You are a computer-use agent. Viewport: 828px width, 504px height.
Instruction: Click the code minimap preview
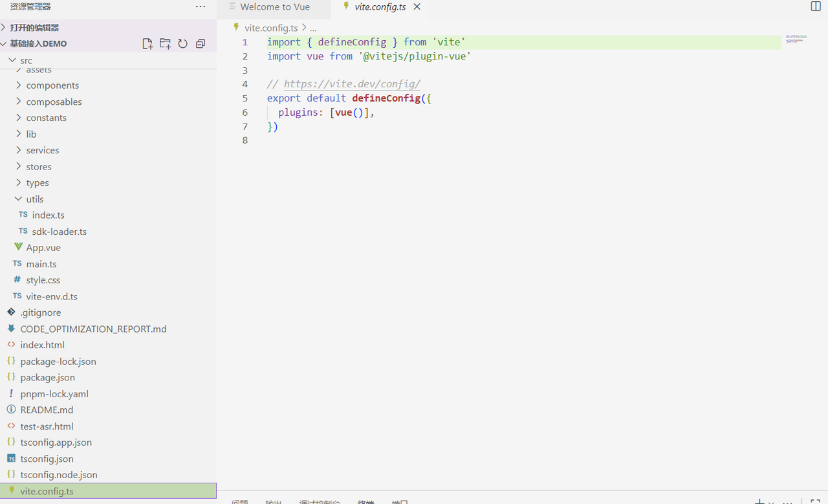pos(796,39)
